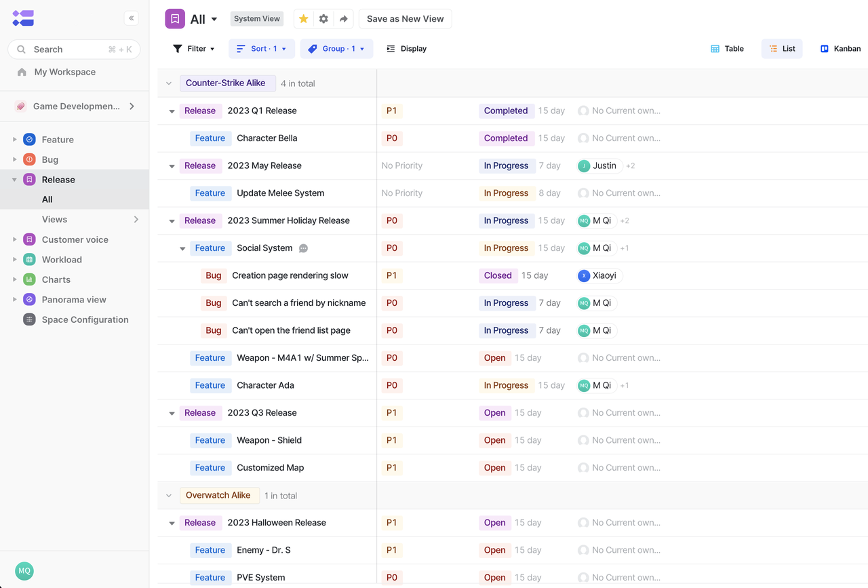This screenshot has height=588, width=868.
Task: Click the share arrow icon
Action: pyautogui.click(x=343, y=18)
